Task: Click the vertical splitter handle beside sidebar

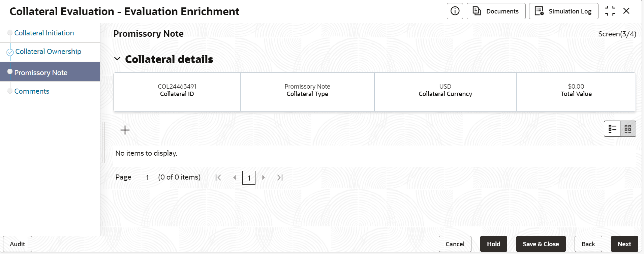Action: click(x=103, y=142)
